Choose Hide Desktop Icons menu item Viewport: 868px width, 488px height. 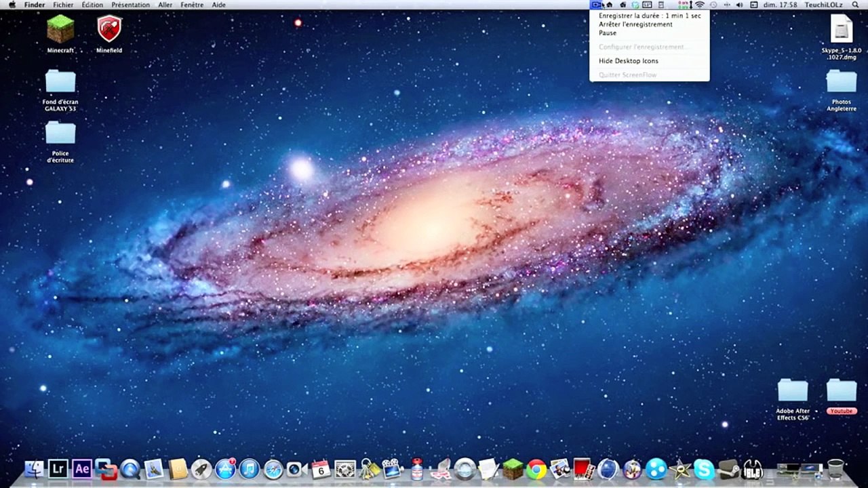(628, 61)
